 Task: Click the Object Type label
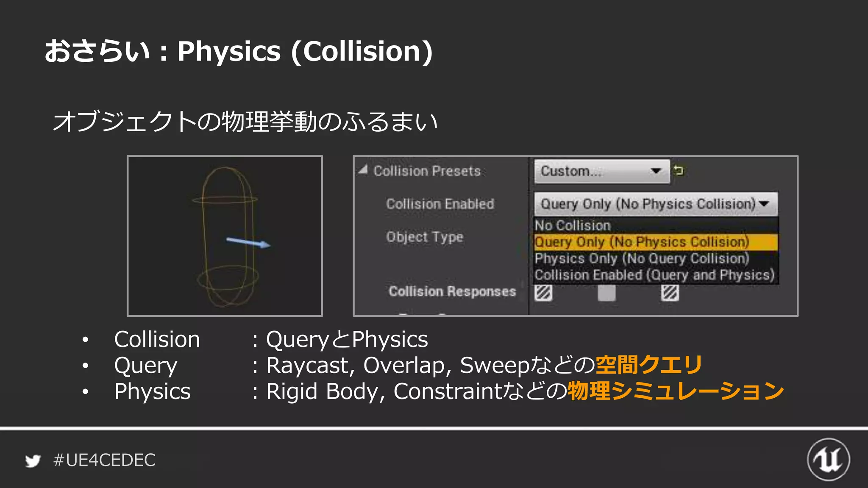click(x=425, y=237)
